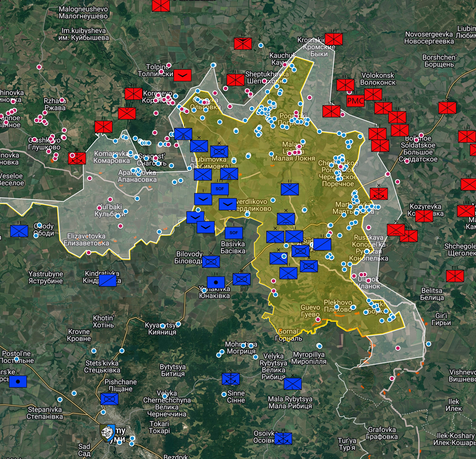Select blue SOF marker above Basivka

234,233
